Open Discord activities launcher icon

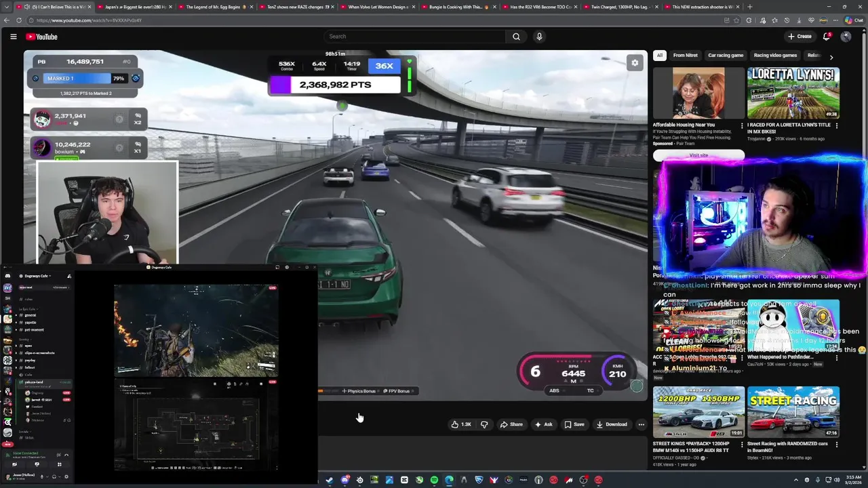coord(59,464)
